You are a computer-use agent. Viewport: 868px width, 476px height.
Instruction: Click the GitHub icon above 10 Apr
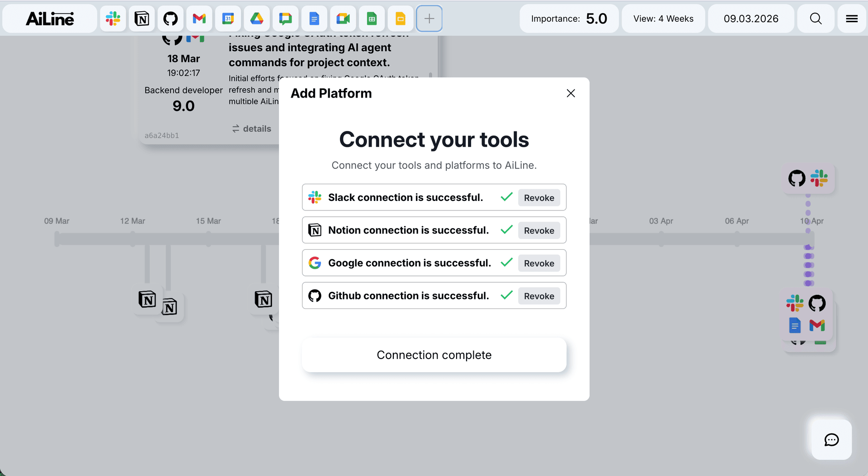tap(797, 178)
